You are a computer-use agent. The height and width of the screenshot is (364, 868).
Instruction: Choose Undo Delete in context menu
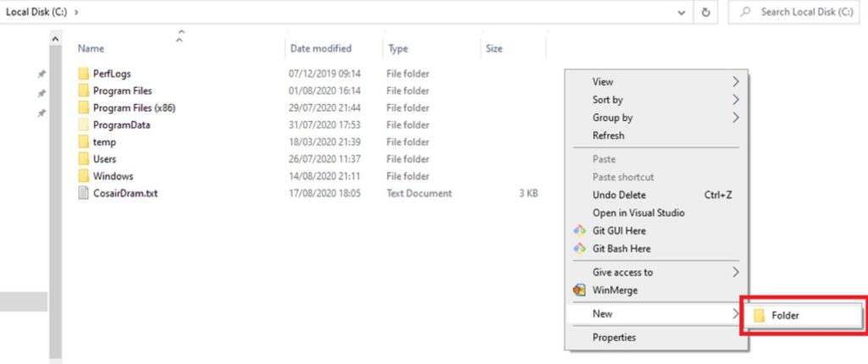657,195
